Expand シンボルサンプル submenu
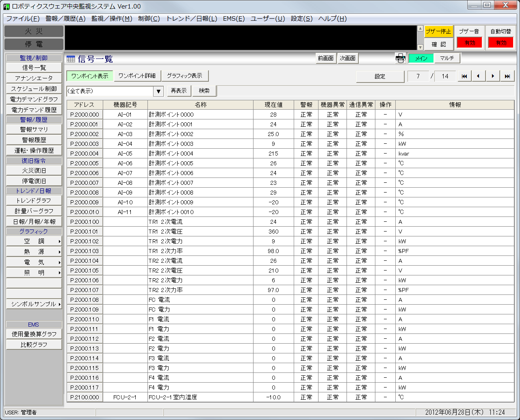This screenshot has height=420, width=520. pyautogui.click(x=34, y=304)
